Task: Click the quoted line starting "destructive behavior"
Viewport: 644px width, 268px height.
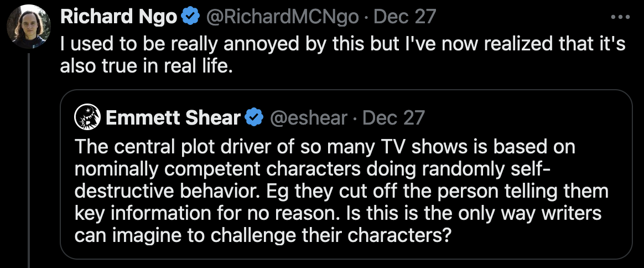Action: pyautogui.click(x=341, y=192)
